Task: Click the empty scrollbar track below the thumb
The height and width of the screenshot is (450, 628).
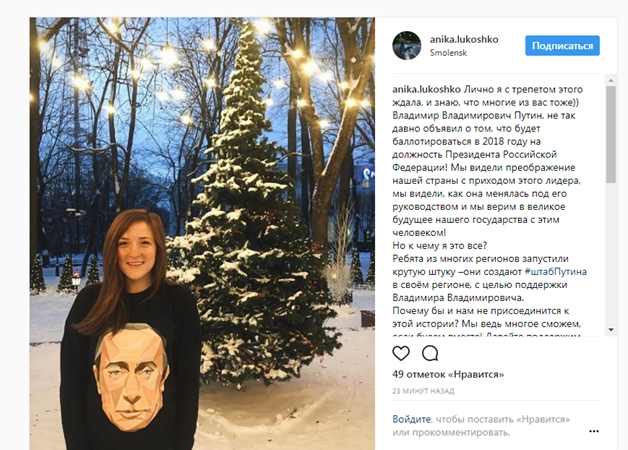Action: pos(611,254)
